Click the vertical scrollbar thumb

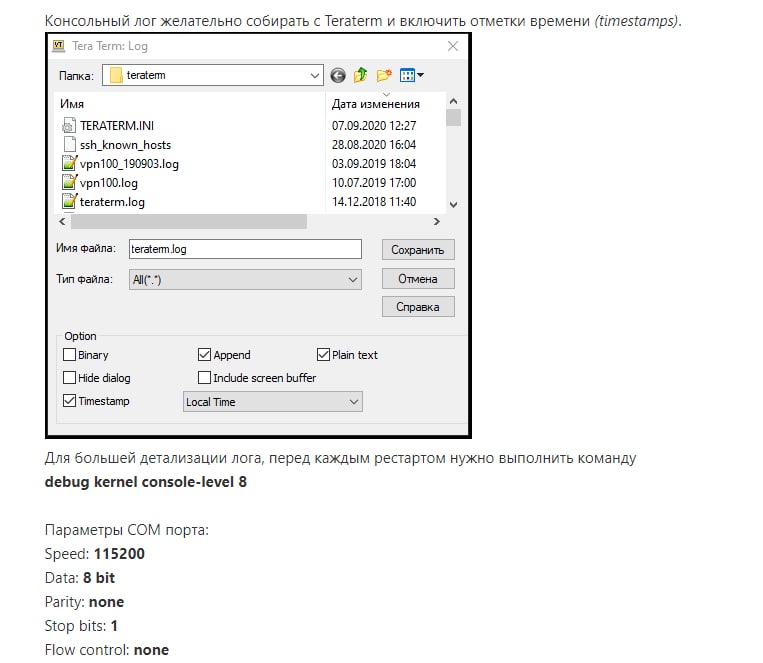pos(454,117)
